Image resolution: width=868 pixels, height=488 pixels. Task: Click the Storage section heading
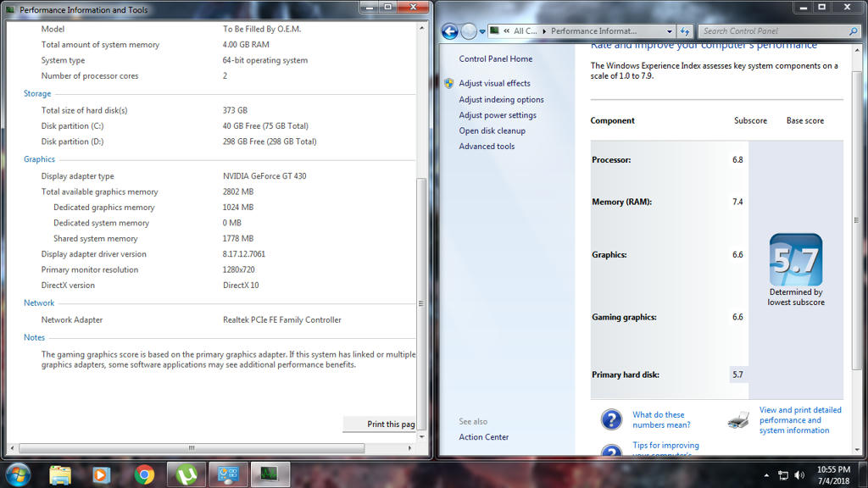click(x=37, y=93)
